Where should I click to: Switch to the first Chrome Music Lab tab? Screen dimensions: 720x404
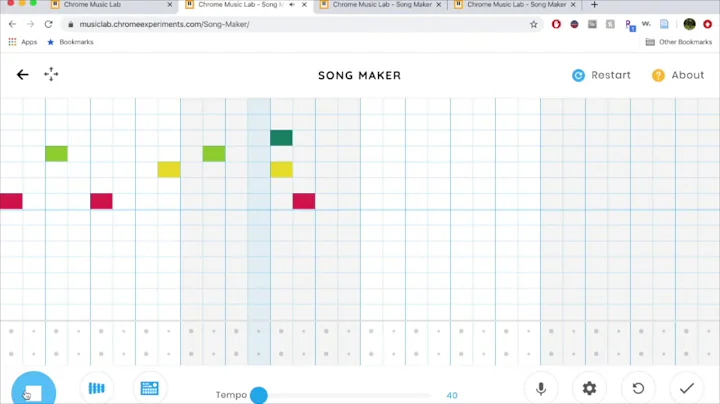pyautogui.click(x=112, y=5)
